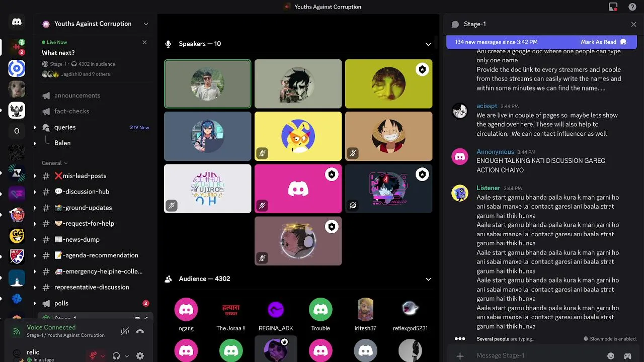This screenshot has height=362, width=644.
Task: Click the What next? stage title
Action: 58,53
